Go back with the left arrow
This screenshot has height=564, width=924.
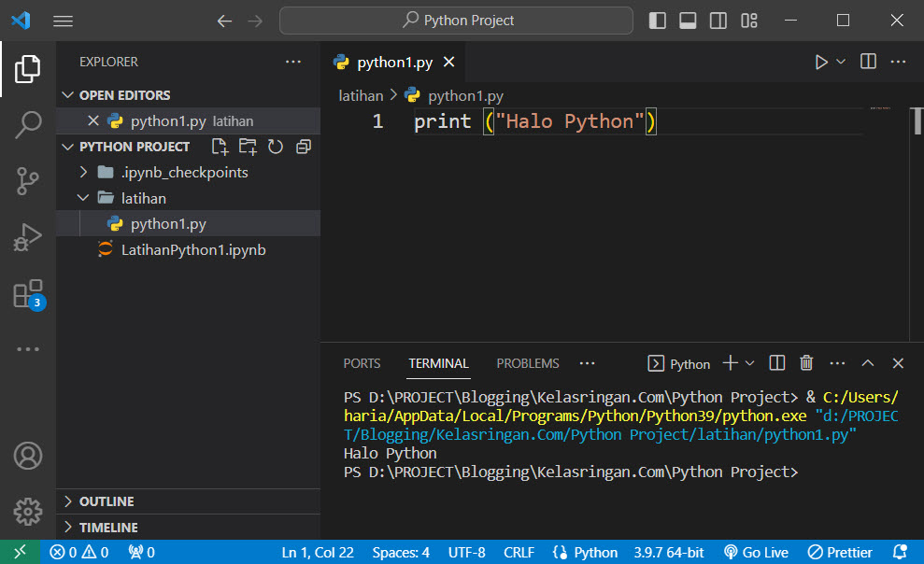click(x=224, y=21)
